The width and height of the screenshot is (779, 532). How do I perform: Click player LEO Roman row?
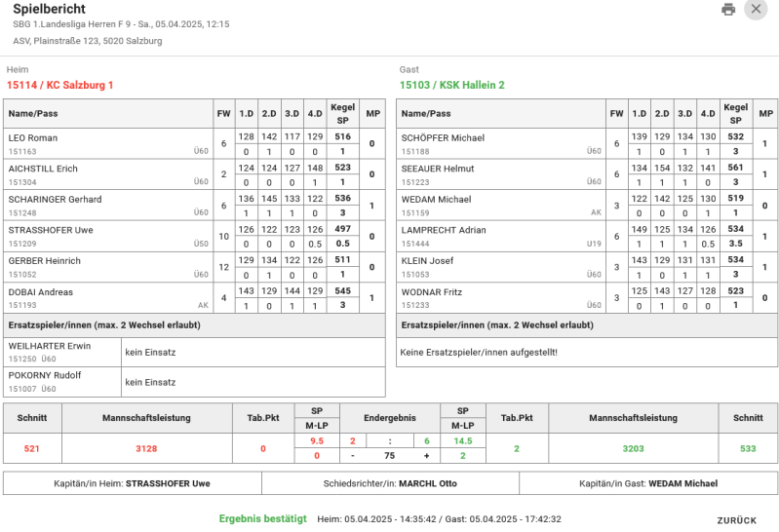194,143
